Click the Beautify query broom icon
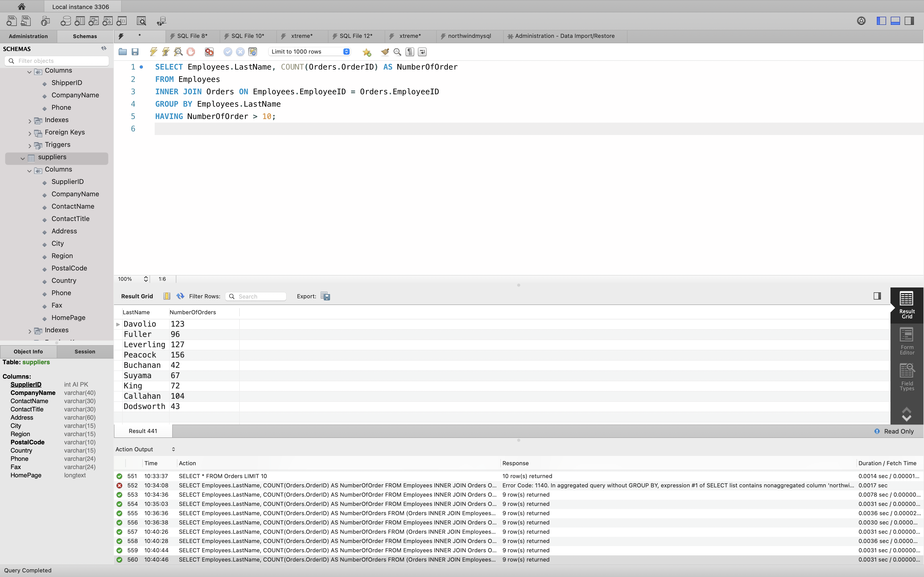The image size is (924, 577). pyautogui.click(x=385, y=52)
